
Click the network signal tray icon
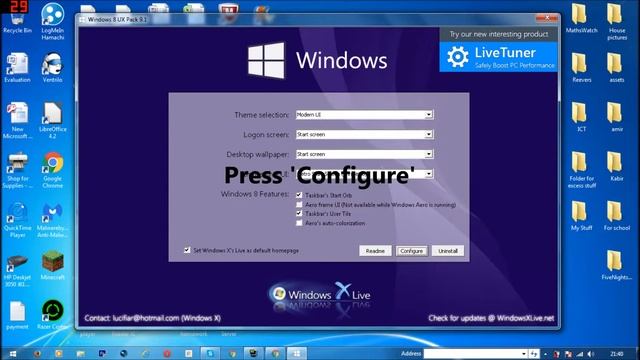click(x=579, y=354)
